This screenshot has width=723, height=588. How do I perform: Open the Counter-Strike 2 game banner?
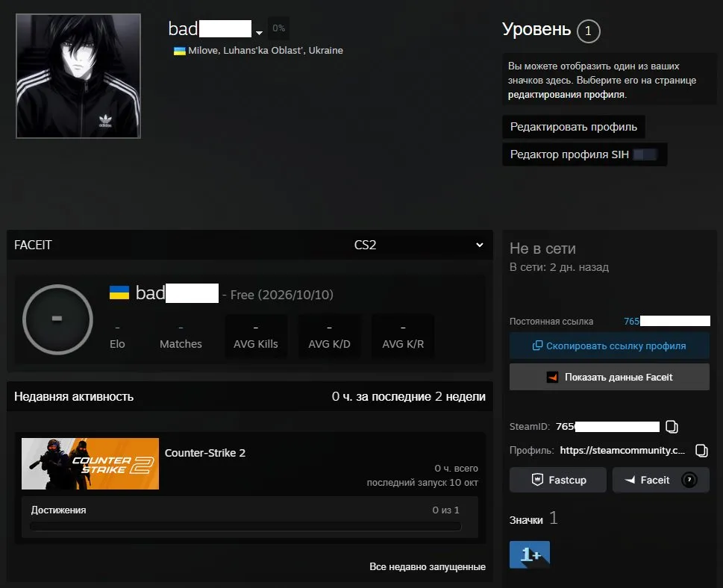coord(90,463)
